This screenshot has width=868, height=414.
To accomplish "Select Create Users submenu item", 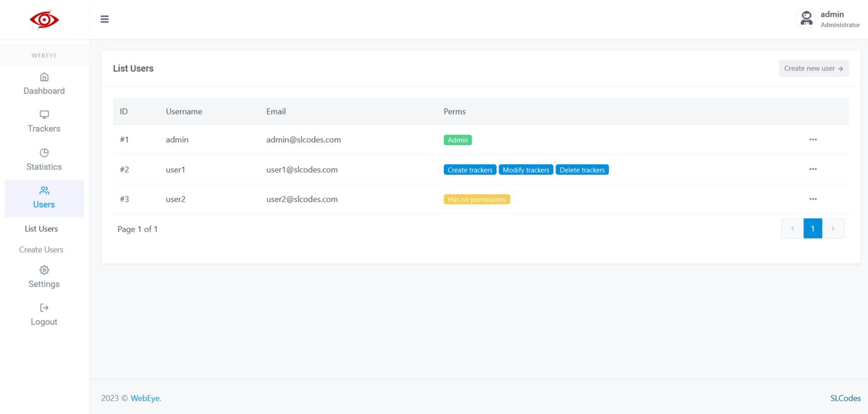I will click(x=41, y=249).
